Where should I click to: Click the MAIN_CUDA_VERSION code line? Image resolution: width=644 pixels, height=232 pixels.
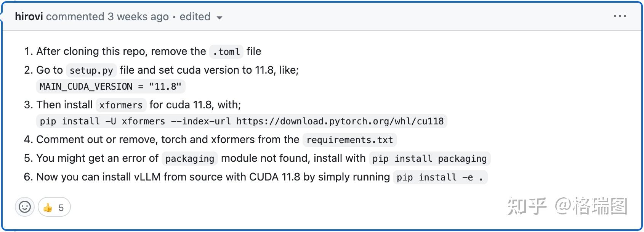coord(111,87)
